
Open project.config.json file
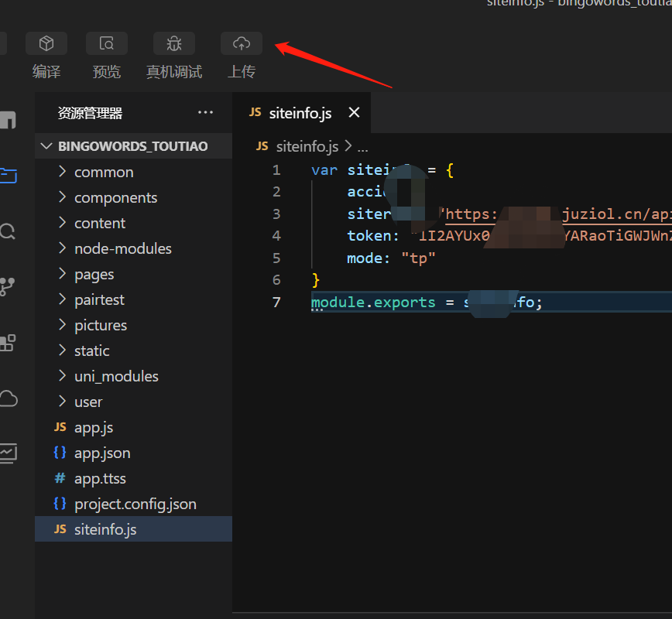135,504
